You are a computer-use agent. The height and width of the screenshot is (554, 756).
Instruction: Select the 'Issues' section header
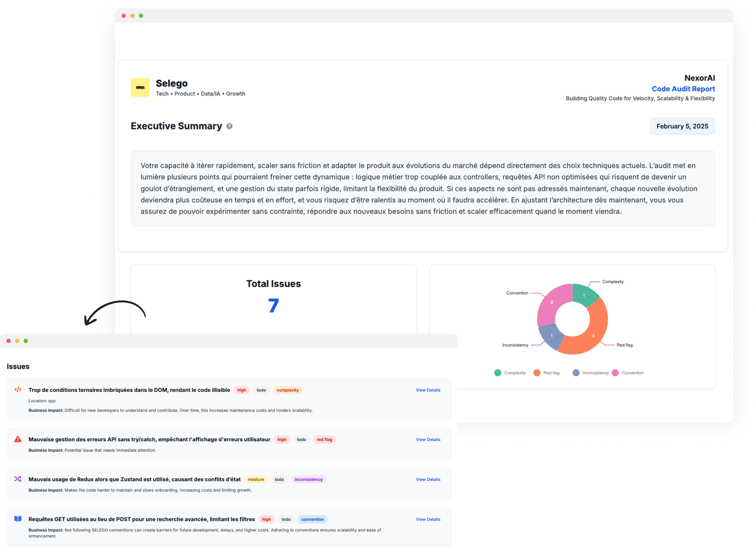click(18, 366)
